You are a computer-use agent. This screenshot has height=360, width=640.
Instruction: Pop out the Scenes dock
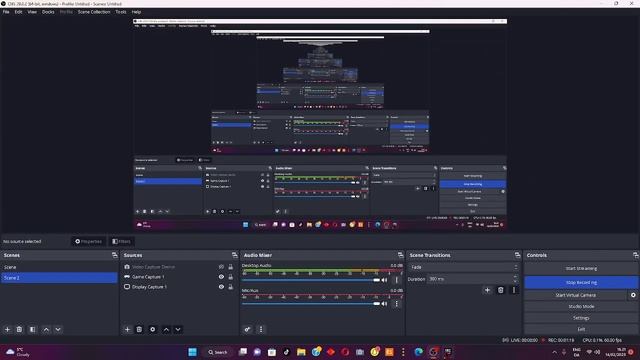click(x=115, y=255)
